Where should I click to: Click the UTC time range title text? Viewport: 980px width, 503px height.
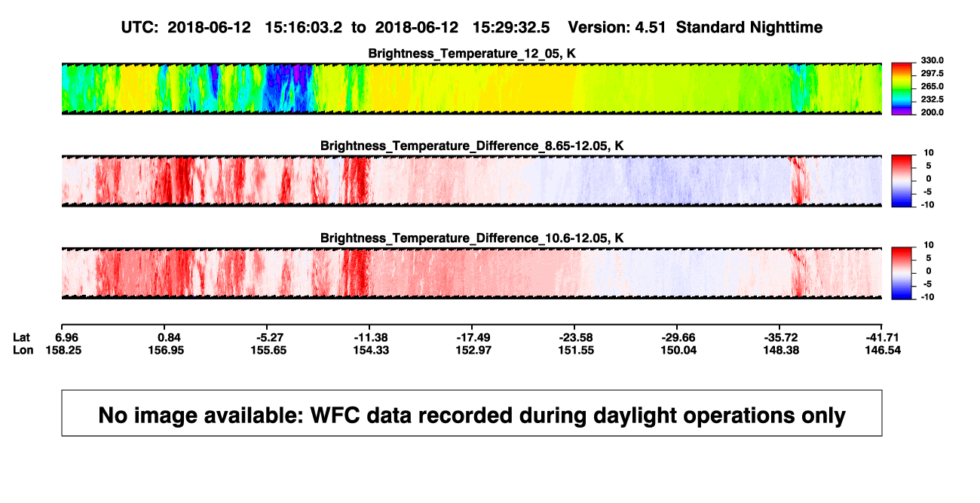tap(471, 27)
